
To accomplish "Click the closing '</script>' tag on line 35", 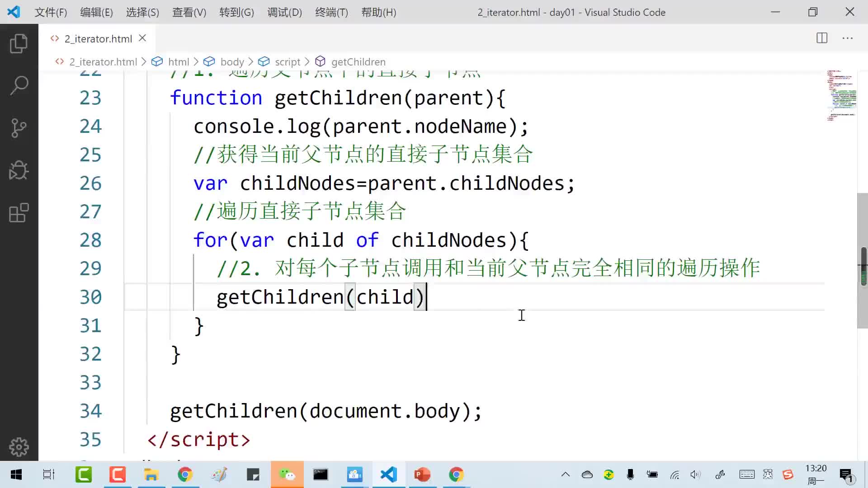I will (198, 440).
